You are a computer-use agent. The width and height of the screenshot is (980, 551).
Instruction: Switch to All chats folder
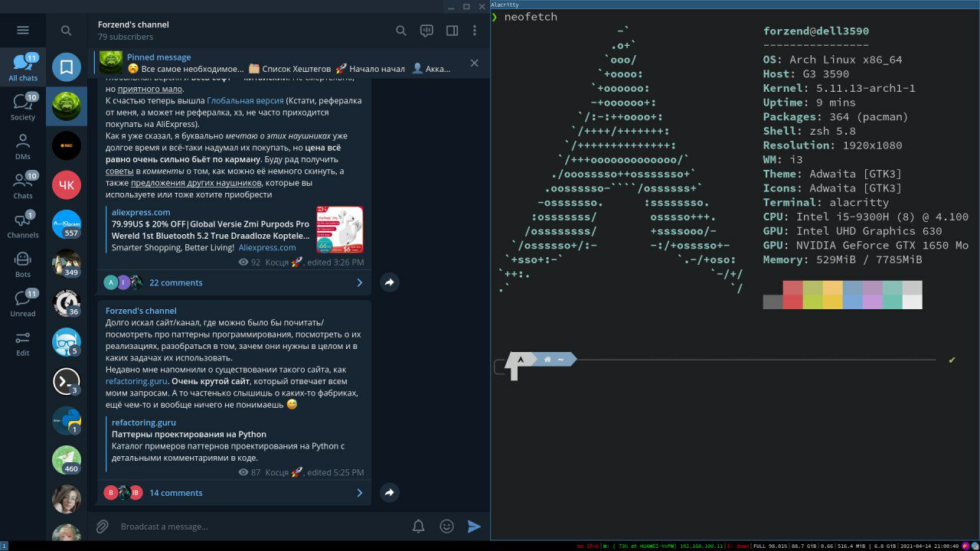[x=23, y=68]
